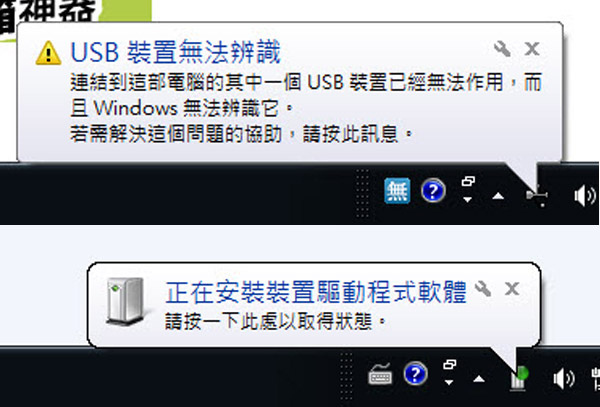Click the USB 裝置無法辨識 title link

(176, 52)
